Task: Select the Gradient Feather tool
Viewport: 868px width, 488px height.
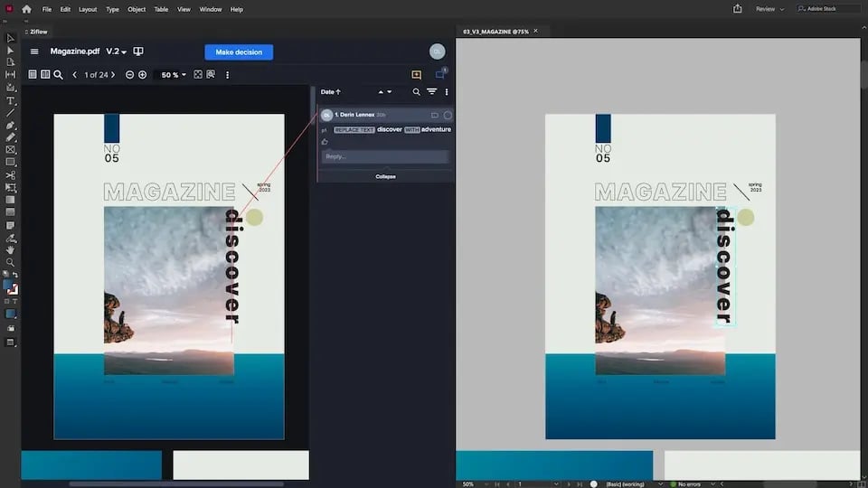Action: click(10, 211)
